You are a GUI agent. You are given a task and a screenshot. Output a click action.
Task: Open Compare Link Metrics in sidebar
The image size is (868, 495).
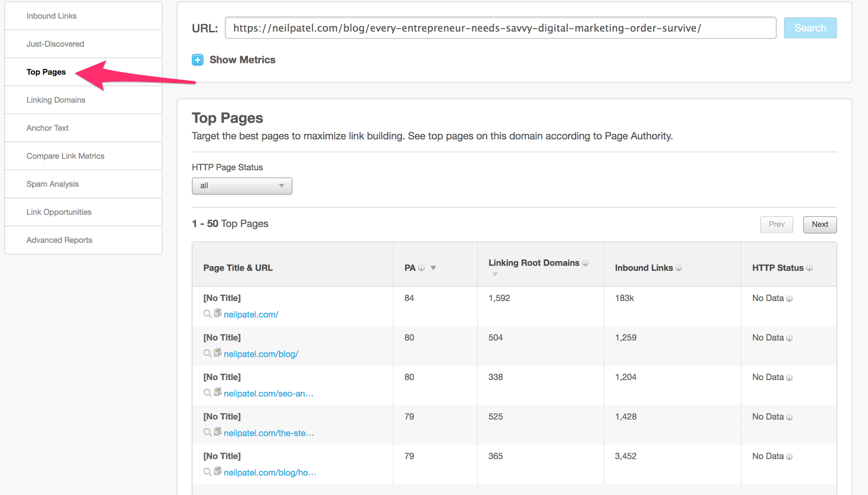84,156
